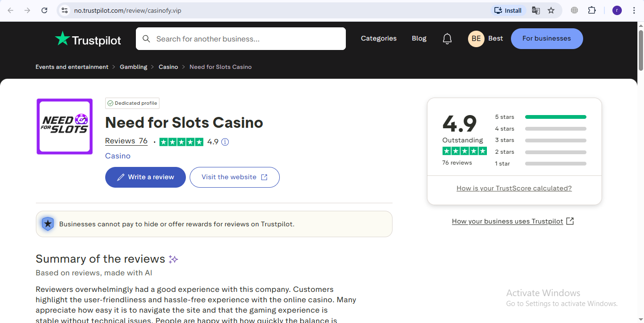This screenshot has width=644, height=323.
Task: Filter reviews by 3 stars row
Action: [540, 140]
